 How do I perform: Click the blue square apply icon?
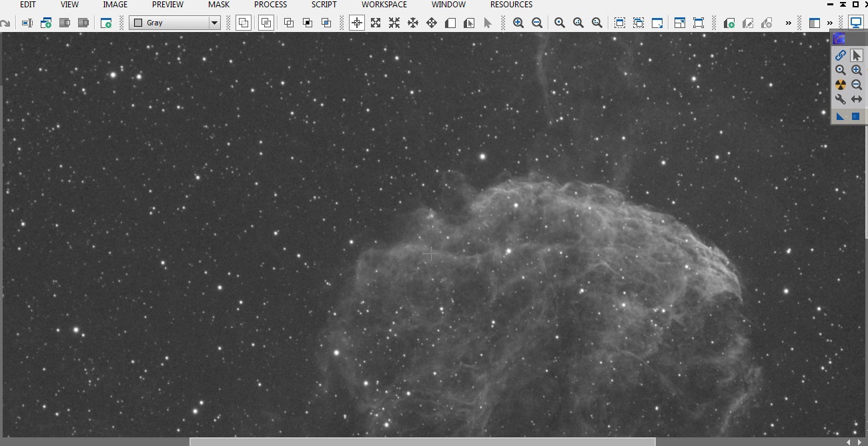click(x=855, y=117)
